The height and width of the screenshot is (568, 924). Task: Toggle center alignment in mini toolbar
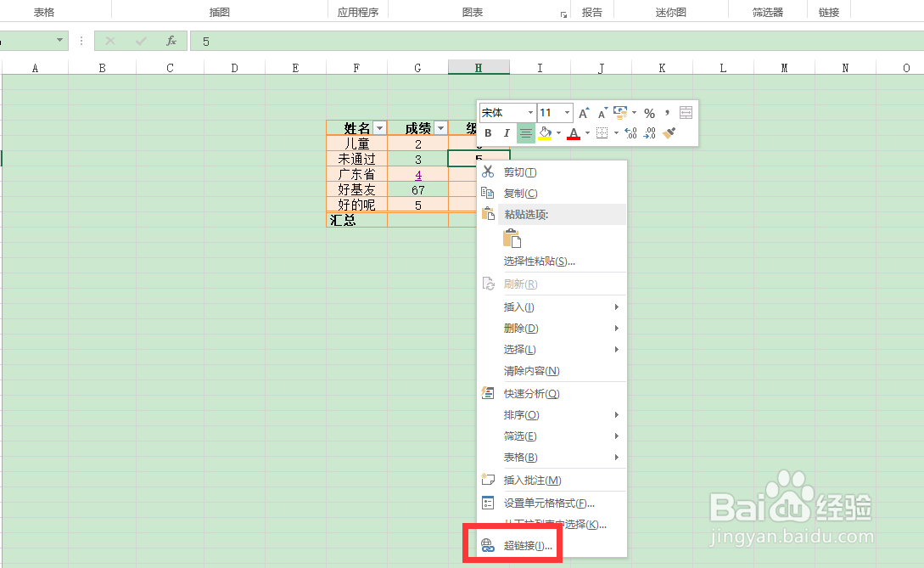(526, 132)
